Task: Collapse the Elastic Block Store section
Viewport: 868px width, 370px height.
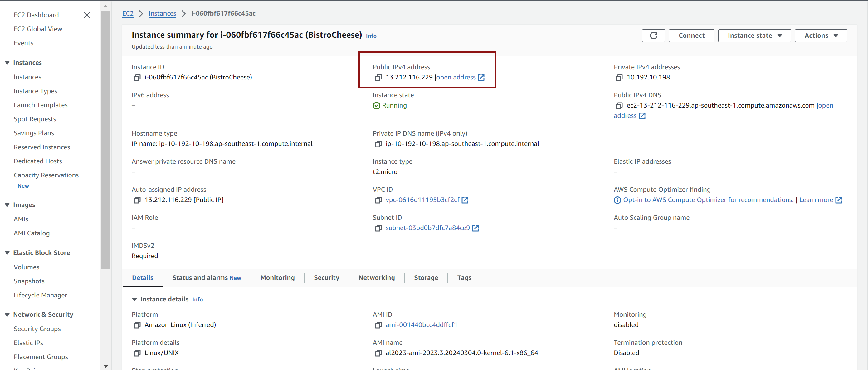Action: click(7, 252)
